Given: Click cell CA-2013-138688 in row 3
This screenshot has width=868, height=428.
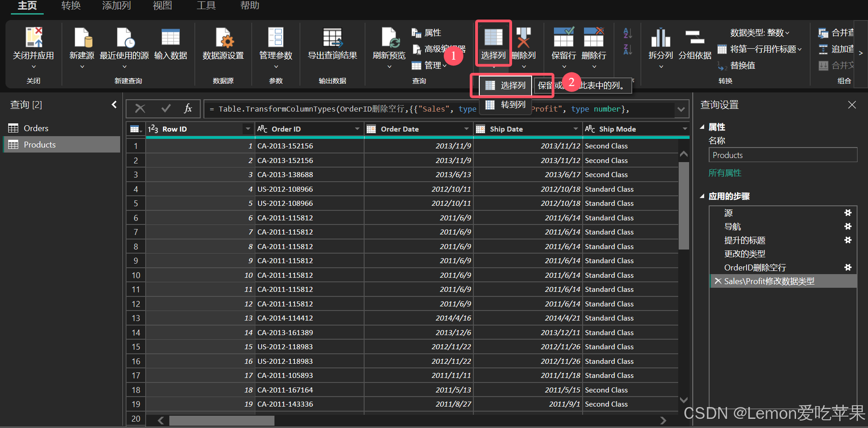Looking at the screenshot, I should [x=310, y=175].
